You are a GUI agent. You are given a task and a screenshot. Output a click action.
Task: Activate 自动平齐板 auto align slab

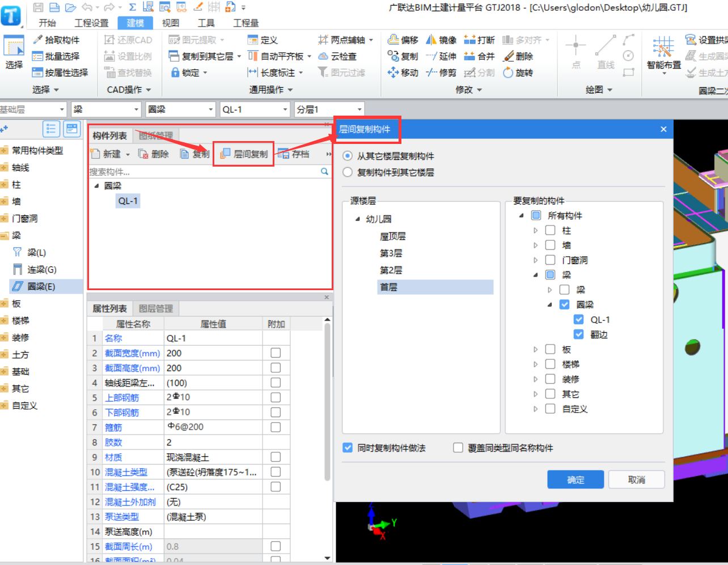(x=280, y=56)
